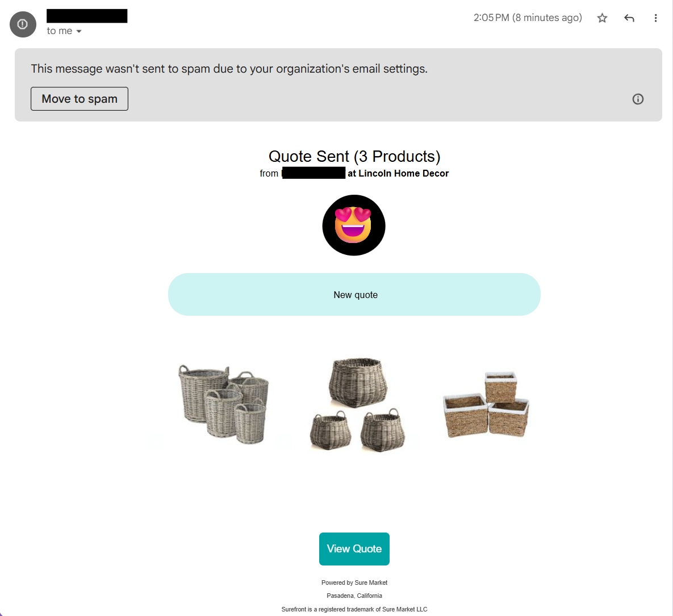Screen dimensions: 673x616
Task: Select the dark rattan baskets image
Action: 357,404
